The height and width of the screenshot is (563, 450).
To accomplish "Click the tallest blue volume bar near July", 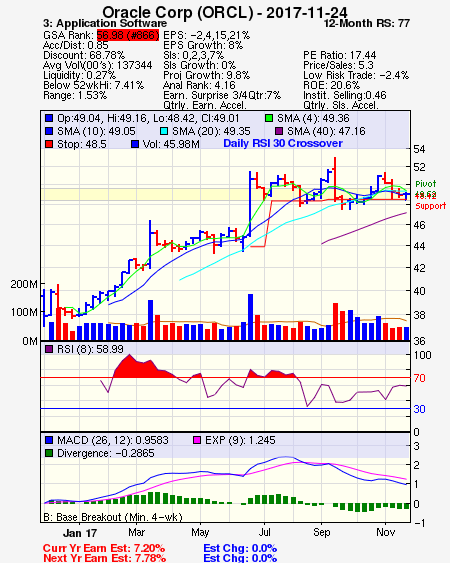I will click(250, 317).
